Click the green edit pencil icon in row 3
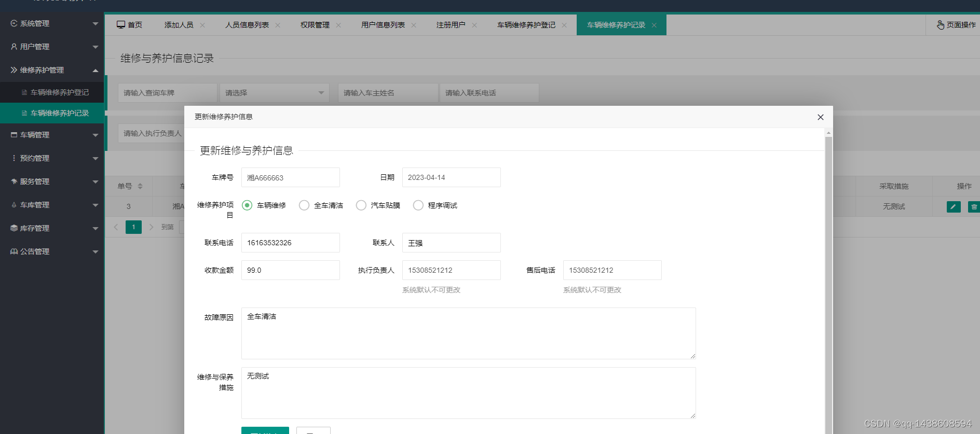 tap(954, 207)
